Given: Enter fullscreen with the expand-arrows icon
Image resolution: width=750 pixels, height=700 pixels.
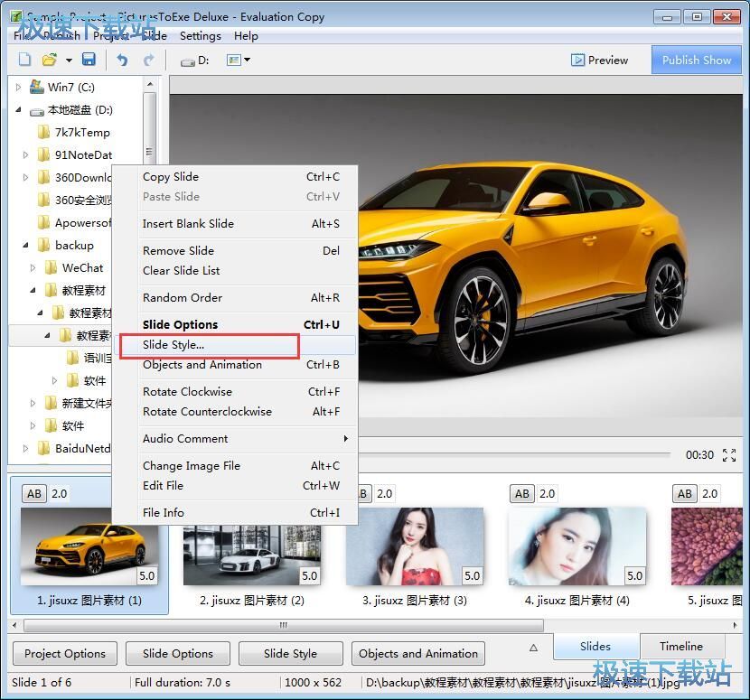Looking at the screenshot, I should click(x=729, y=455).
